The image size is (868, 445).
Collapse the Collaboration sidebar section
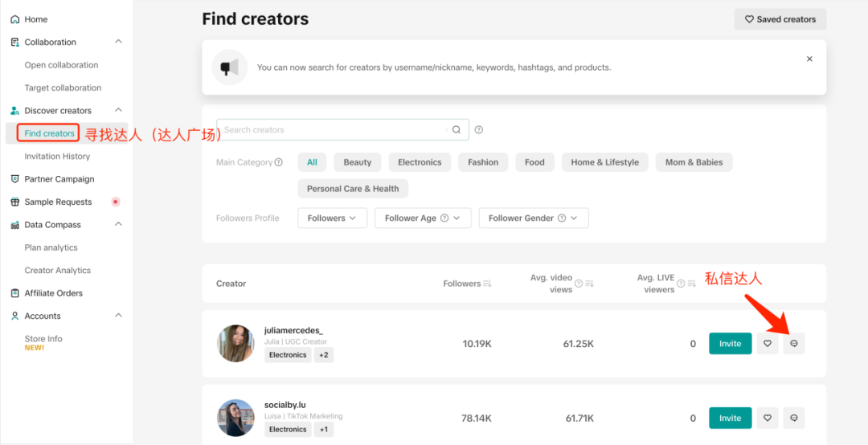[x=118, y=42]
